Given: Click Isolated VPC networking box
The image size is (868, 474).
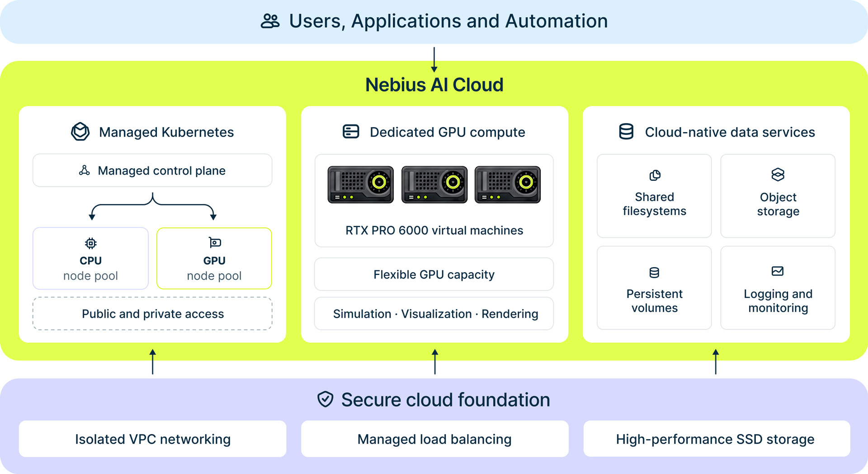Looking at the screenshot, I should pyautogui.click(x=152, y=439).
